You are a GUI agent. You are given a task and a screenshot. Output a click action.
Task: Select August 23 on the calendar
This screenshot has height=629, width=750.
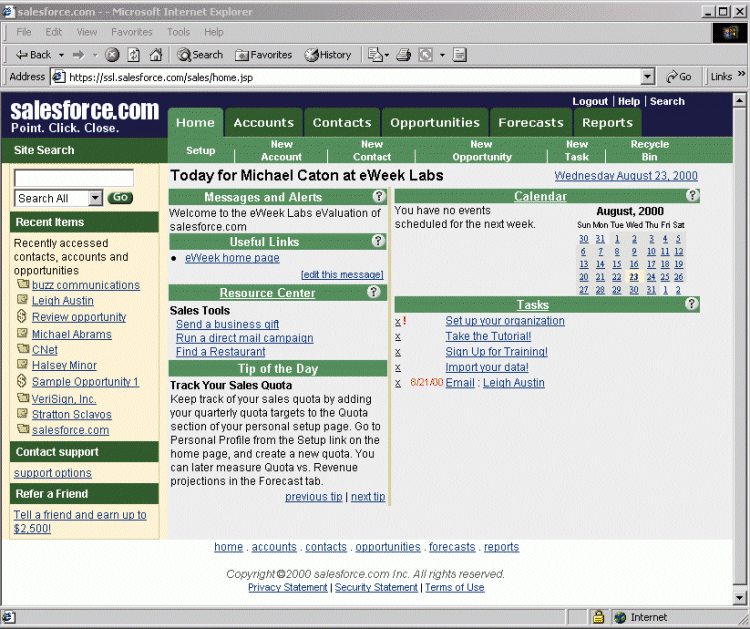pos(634,277)
